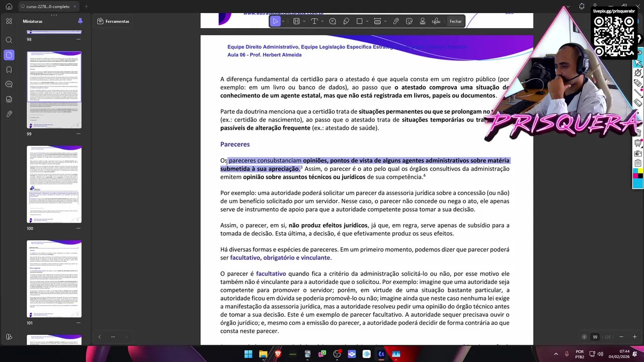
Task: Open options menu for thumbnail page 101
Action: pyautogui.click(x=78, y=323)
